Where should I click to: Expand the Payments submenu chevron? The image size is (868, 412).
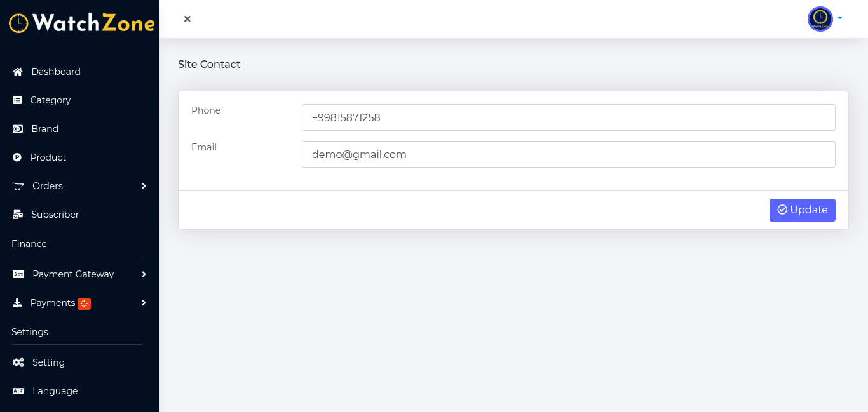coord(144,303)
